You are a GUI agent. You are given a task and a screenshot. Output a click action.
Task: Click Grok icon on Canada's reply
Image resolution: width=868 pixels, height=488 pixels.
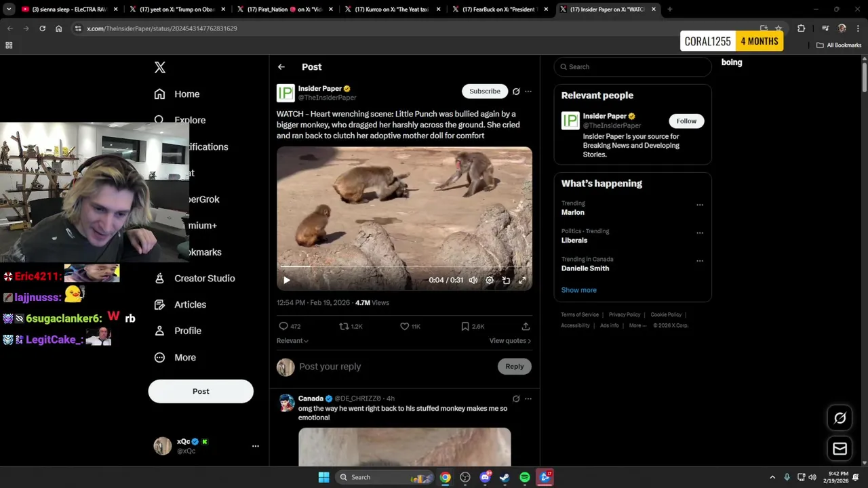point(516,399)
